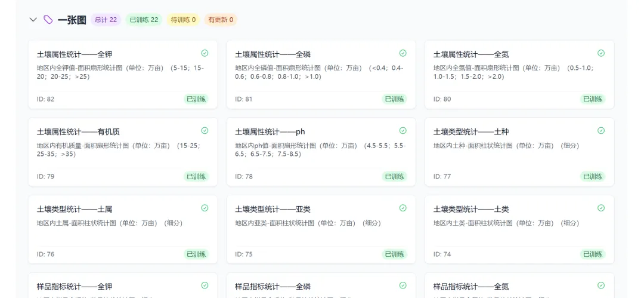Click check-circle icon on 土壤类型统计——土类 card
644x298 pixels.
point(601,208)
